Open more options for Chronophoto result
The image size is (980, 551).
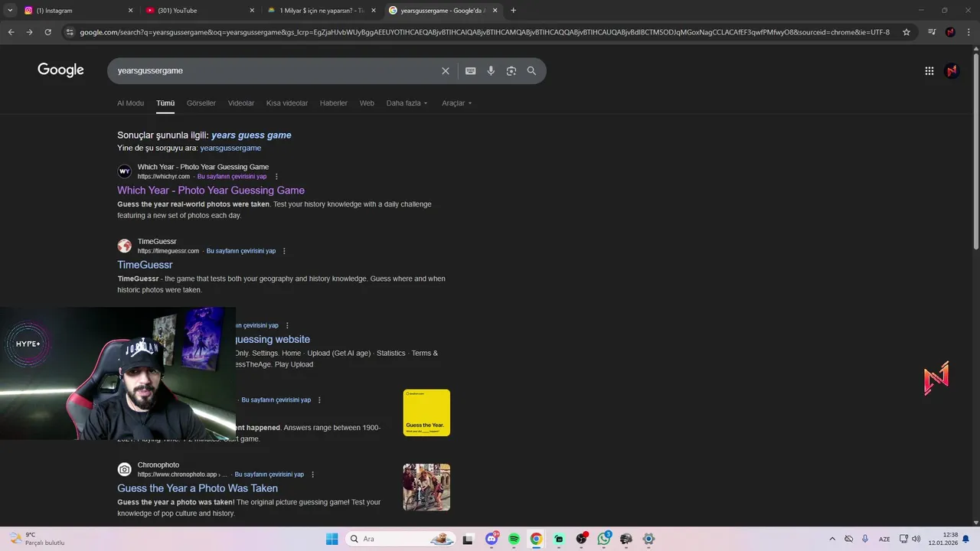(312, 474)
